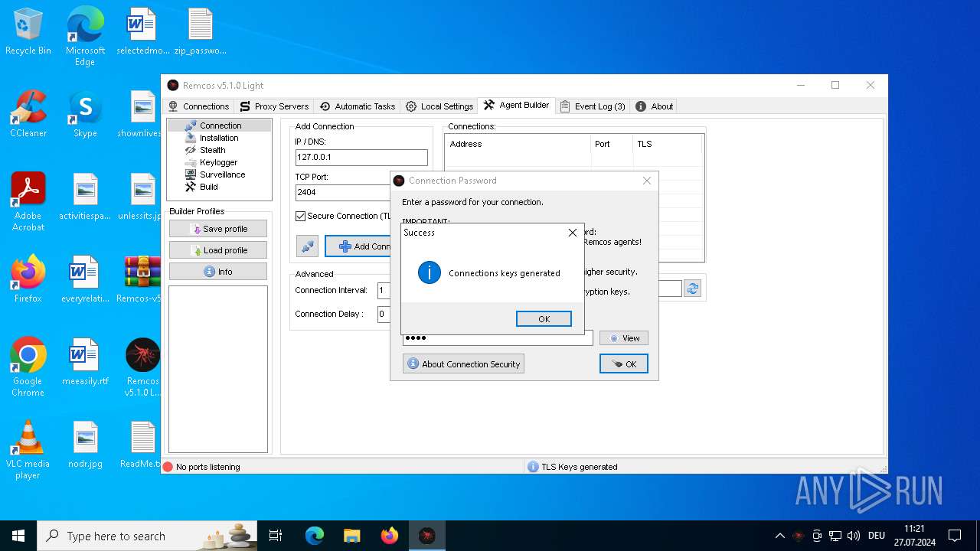
Task: Select the zip_password text file icon
Action: click(x=200, y=32)
